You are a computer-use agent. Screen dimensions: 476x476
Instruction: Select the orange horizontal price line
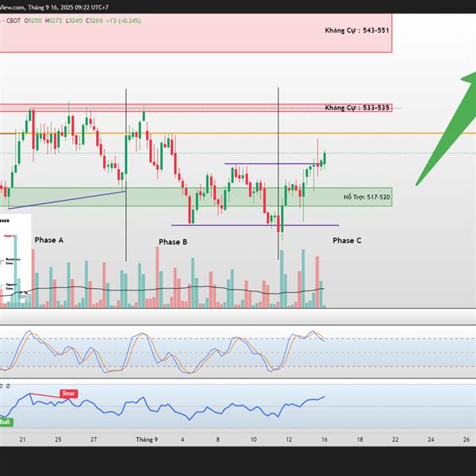(238, 133)
